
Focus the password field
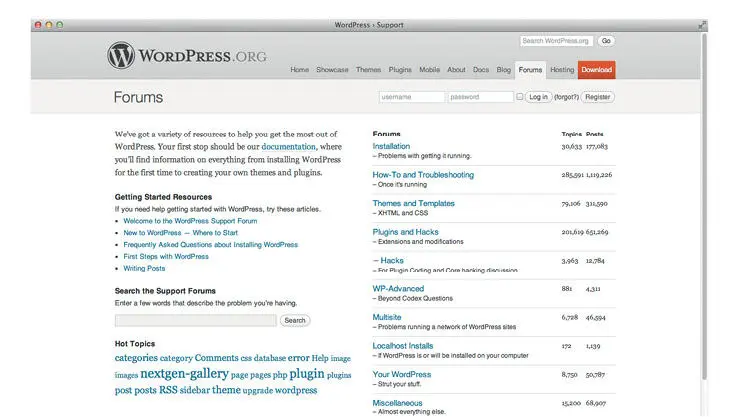480,97
